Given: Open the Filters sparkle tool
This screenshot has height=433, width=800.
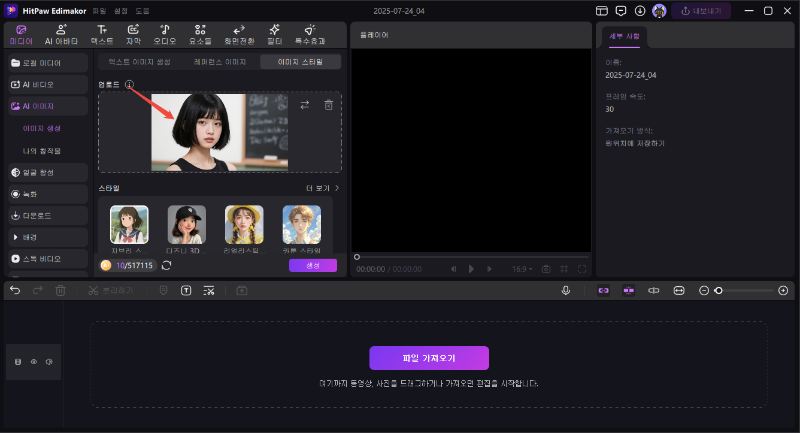Looking at the screenshot, I should click(x=274, y=35).
